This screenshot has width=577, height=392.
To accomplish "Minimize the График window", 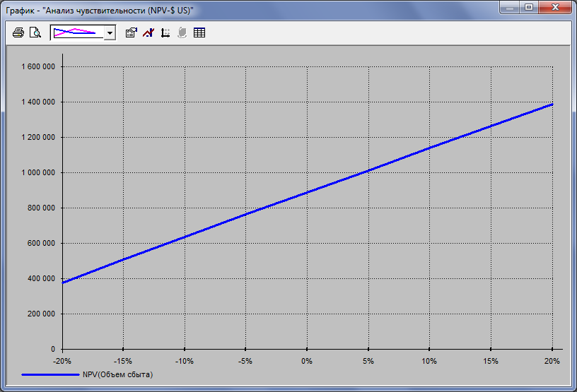I will [x=510, y=7].
